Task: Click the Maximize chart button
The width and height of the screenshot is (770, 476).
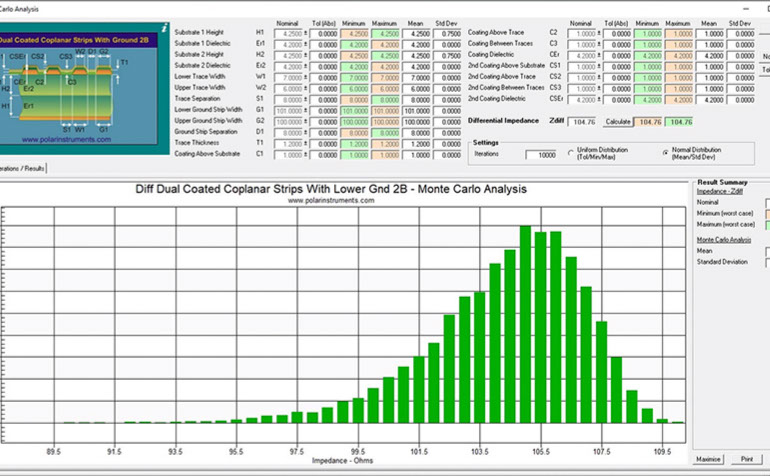Action: (706, 458)
